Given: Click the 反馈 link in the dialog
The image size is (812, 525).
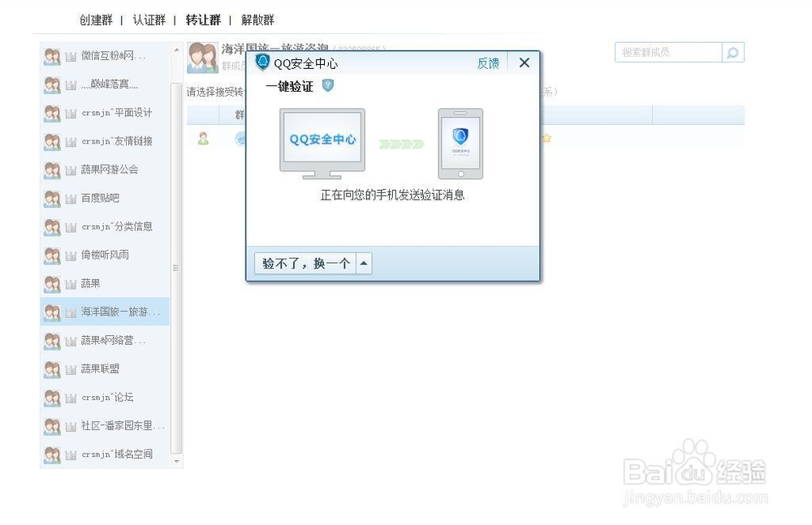Looking at the screenshot, I should (x=488, y=63).
